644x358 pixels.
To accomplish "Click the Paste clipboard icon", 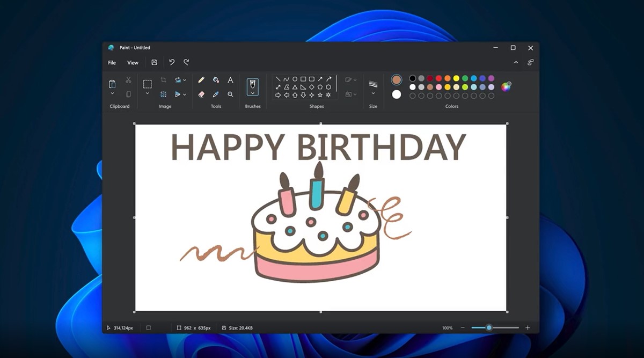I will [x=112, y=84].
